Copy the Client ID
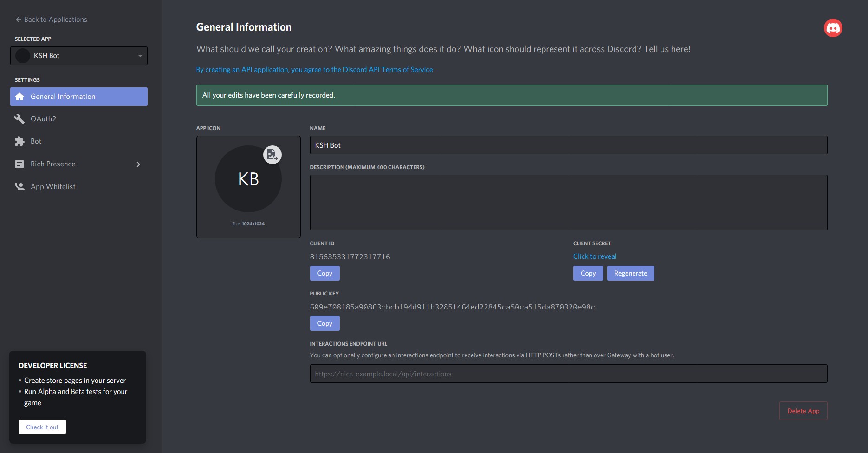The width and height of the screenshot is (868, 453). (x=324, y=273)
